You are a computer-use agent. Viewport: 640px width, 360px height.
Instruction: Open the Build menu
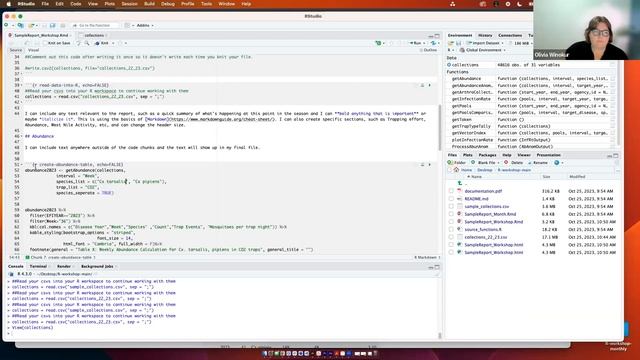coord(149,4)
